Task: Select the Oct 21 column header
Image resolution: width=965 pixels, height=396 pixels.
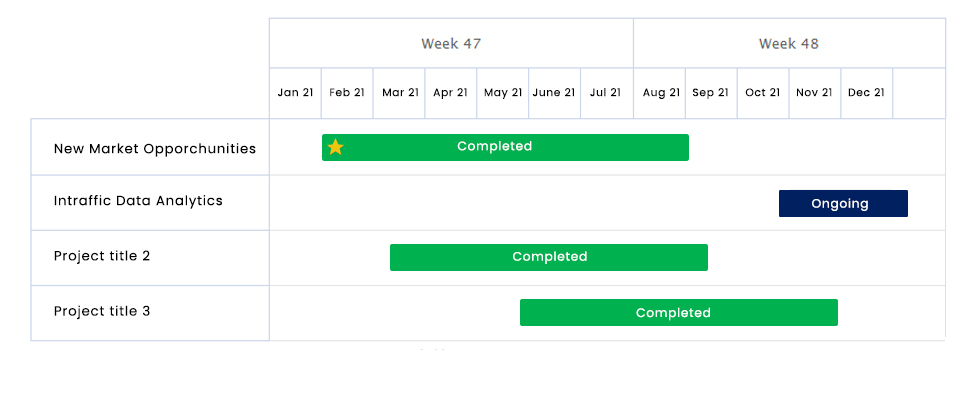Action: pyautogui.click(x=763, y=93)
